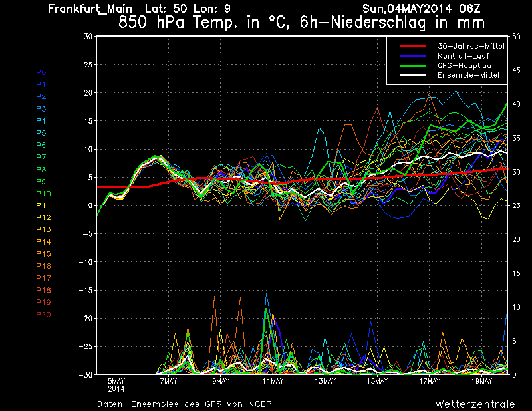Click the P10 ensemble member label
The width and height of the screenshot is (532, 411).
click(43, 194)
